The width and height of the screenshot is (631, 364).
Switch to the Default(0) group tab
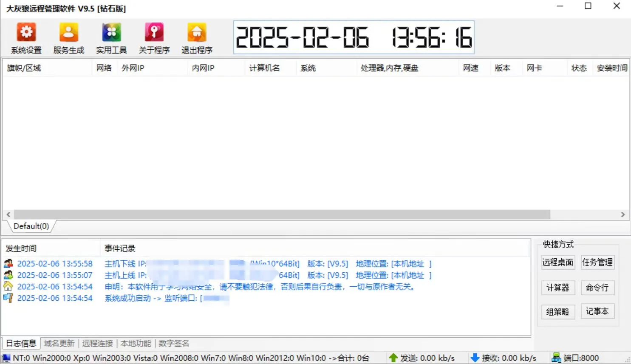pyautogui.click(x=31, y=226)
